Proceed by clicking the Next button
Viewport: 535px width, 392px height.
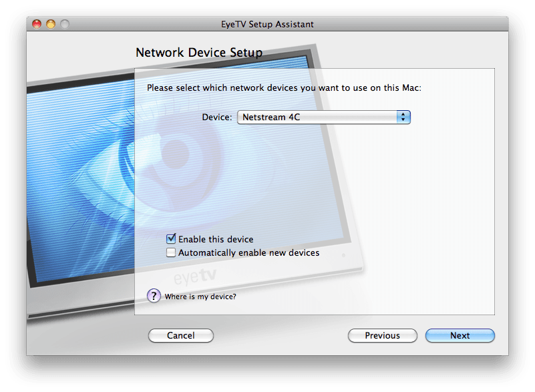point(460,335)
